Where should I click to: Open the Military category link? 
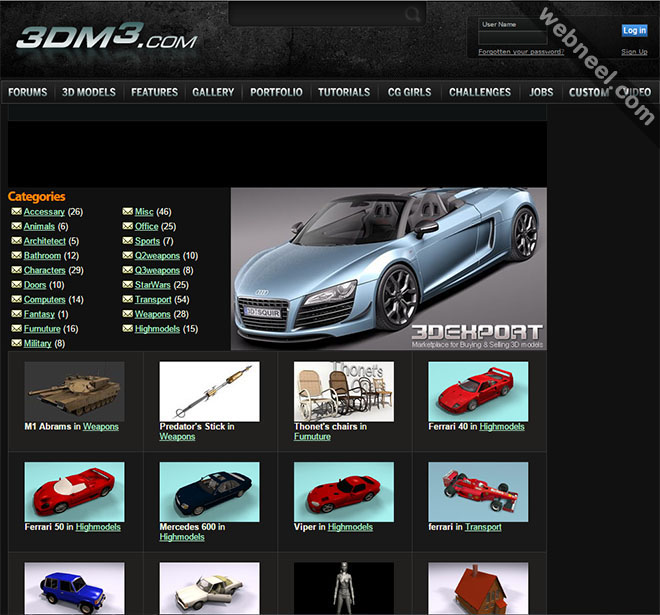[x=37, y=343]
